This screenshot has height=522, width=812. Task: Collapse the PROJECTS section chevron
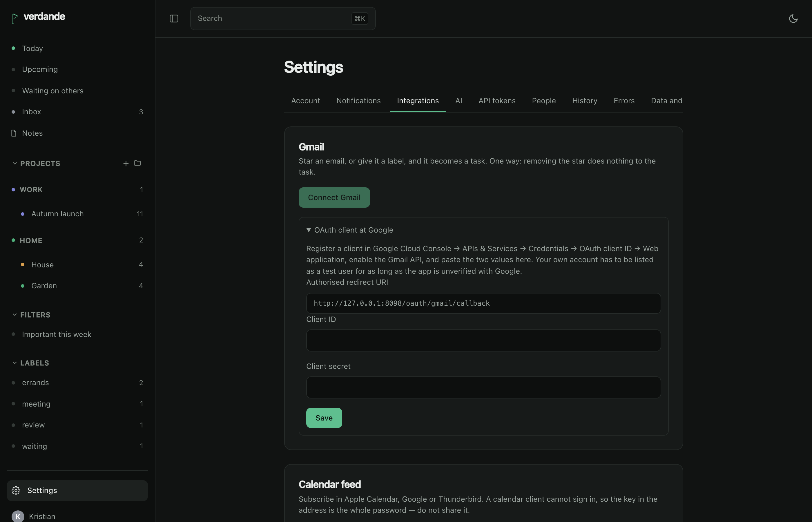coord(14,163)
